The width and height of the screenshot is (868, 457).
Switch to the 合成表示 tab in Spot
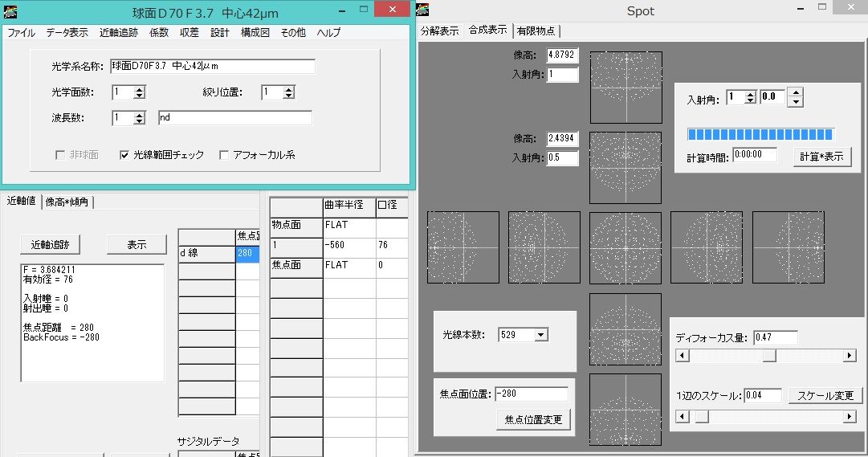(487, 30)
